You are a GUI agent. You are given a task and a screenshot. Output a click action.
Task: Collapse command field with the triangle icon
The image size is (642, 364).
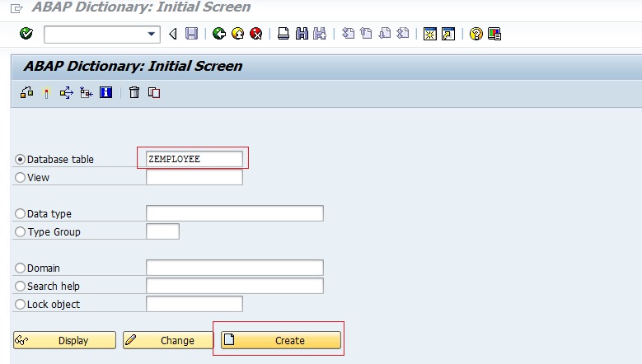pyautogui.click(x=173, y=34)
